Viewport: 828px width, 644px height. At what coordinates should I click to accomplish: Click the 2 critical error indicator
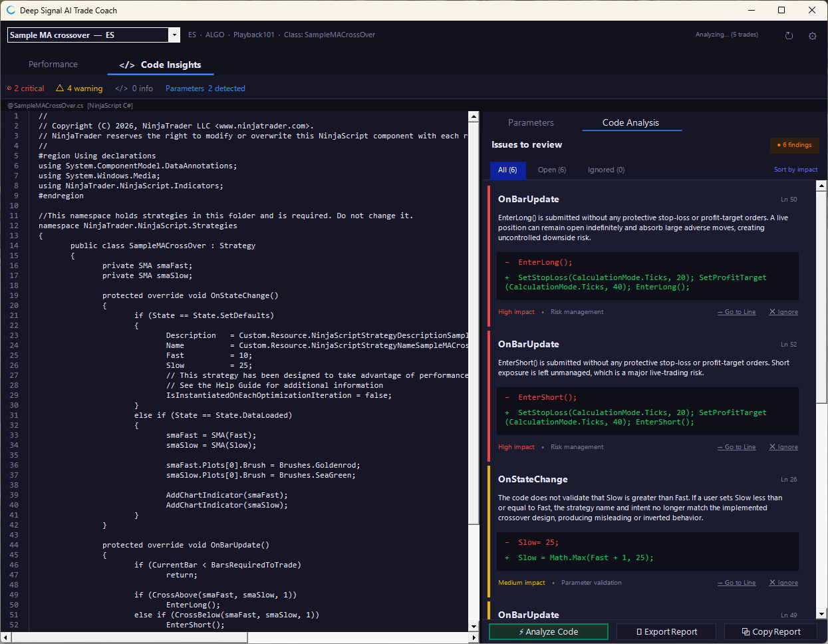25,88
